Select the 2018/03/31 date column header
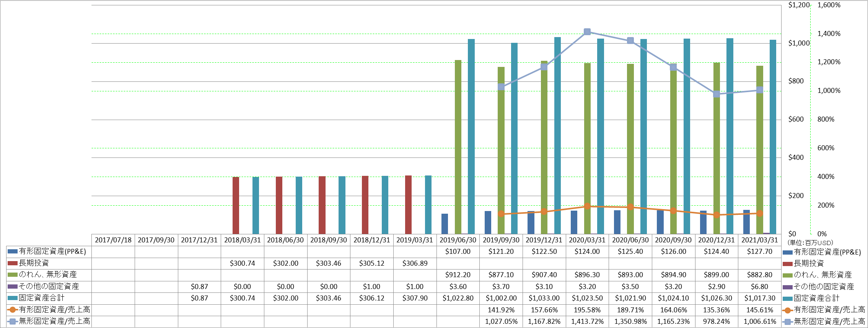The height and width of the screenshot is (328, 868). tap(243, 240)
